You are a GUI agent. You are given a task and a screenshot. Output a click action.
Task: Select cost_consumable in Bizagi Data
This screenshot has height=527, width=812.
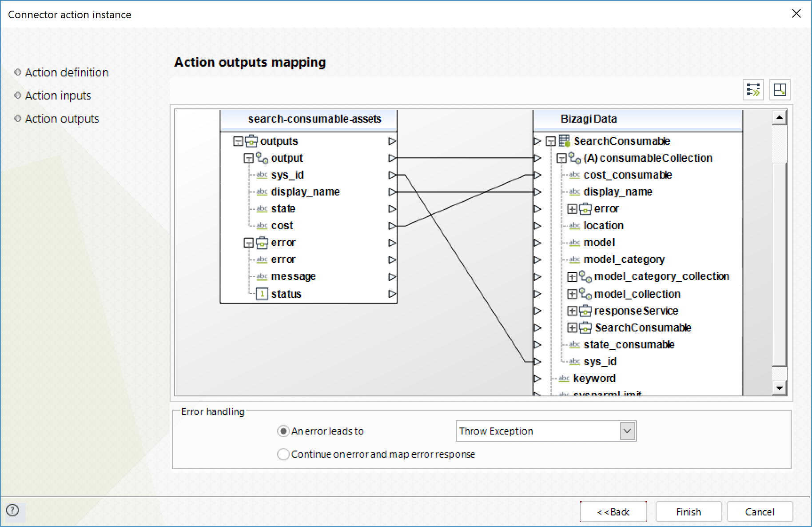click(628, 175)
